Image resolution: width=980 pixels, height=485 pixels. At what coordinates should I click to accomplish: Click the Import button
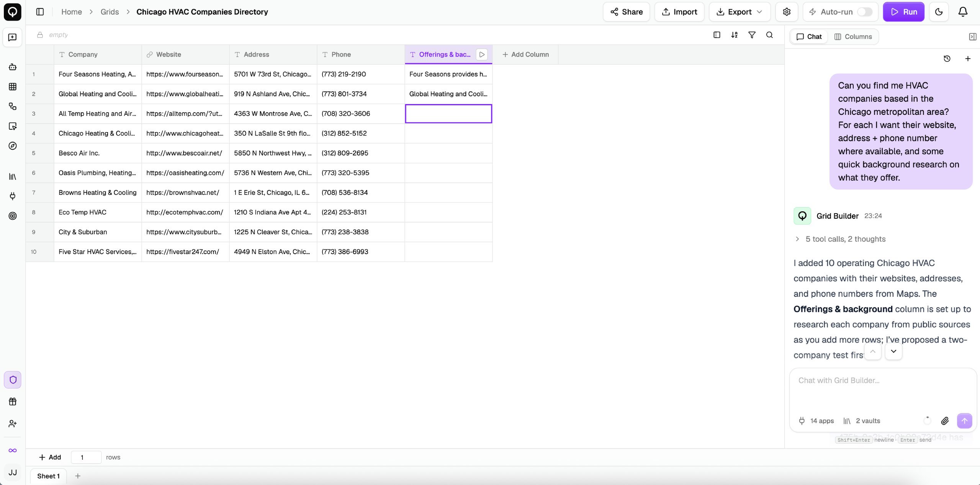pyautogui.click(x=679, y=12)
